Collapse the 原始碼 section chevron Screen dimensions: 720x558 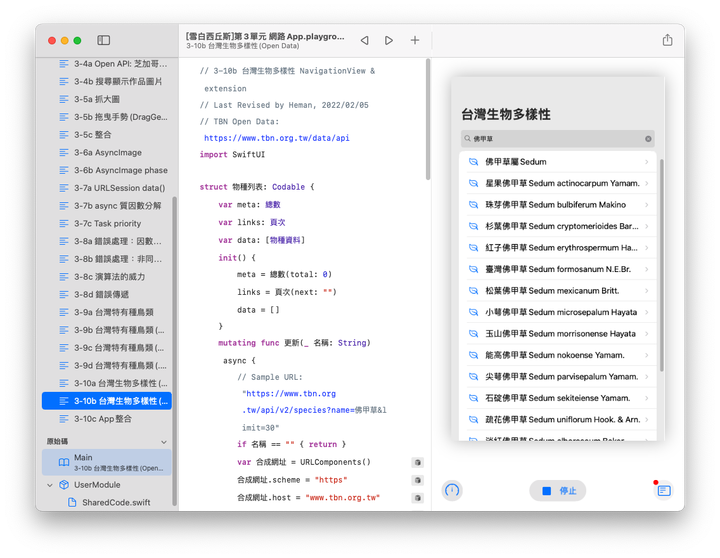pos(163,442)
